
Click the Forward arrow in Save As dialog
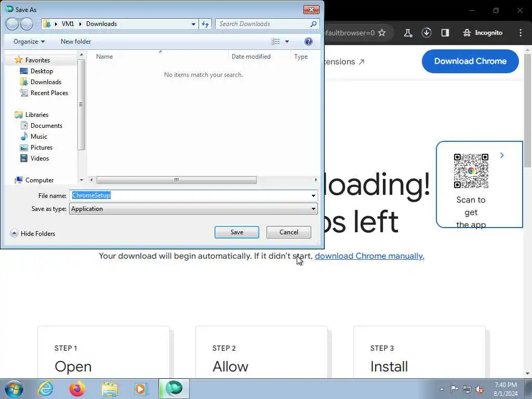coord(27,24)
